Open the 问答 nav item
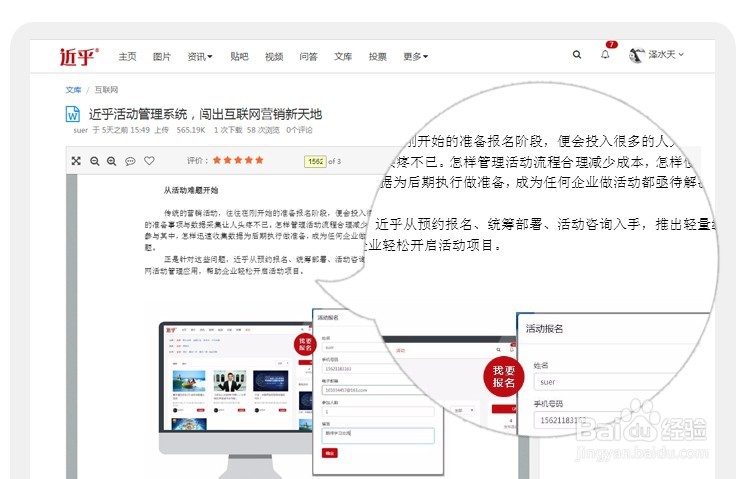The height and width of the screenshot is (479, 750). [x=309, y=56]
